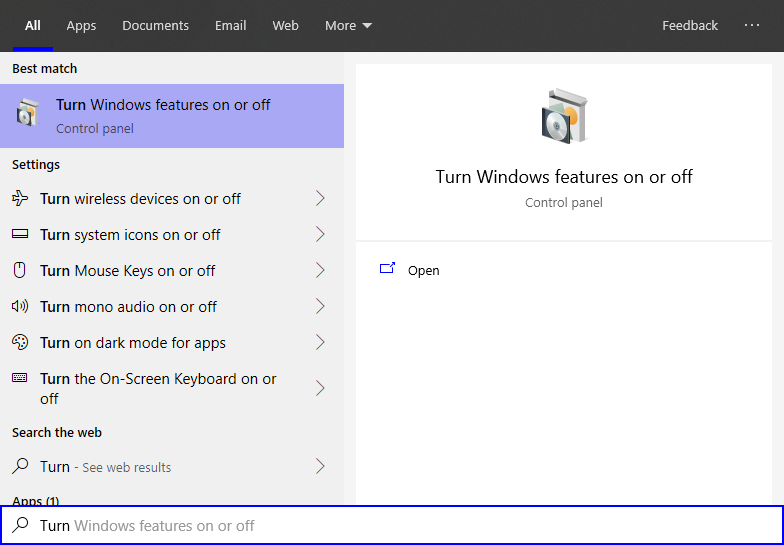This screenshot has width=784, height=545.
Task: Open best match Turn Windows features on or off
Action: coord(172,116)
